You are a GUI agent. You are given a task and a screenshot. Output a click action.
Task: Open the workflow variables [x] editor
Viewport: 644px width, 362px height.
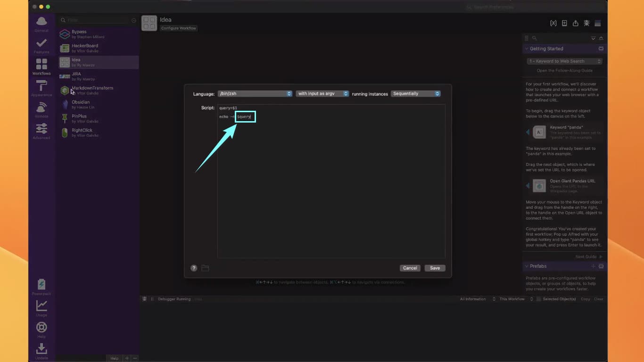point(553,24)
